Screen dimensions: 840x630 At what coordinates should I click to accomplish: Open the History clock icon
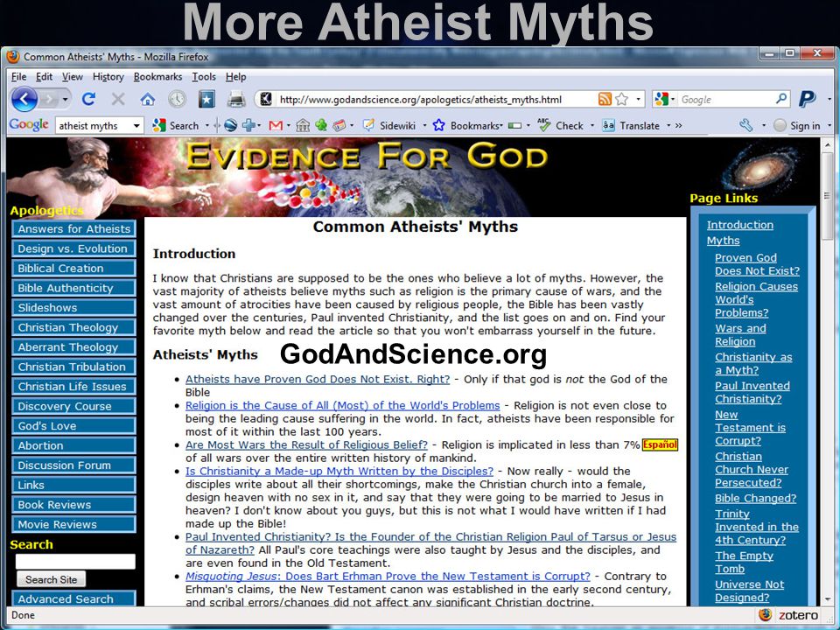(x=177, y=99)
